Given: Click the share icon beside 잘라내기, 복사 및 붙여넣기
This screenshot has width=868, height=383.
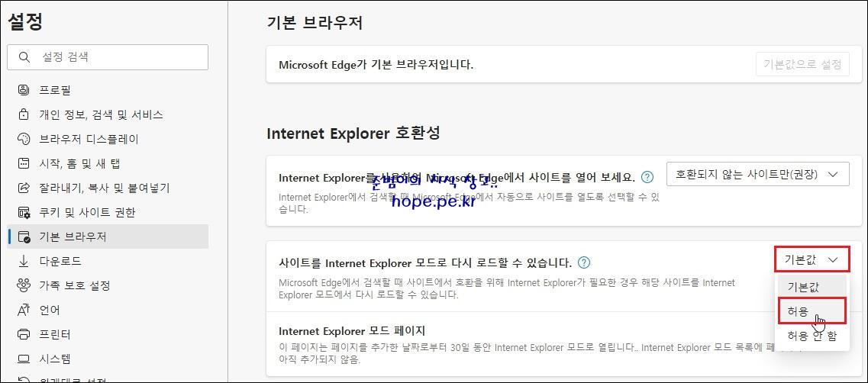Looking at the screenshot, I should point(24,188).
